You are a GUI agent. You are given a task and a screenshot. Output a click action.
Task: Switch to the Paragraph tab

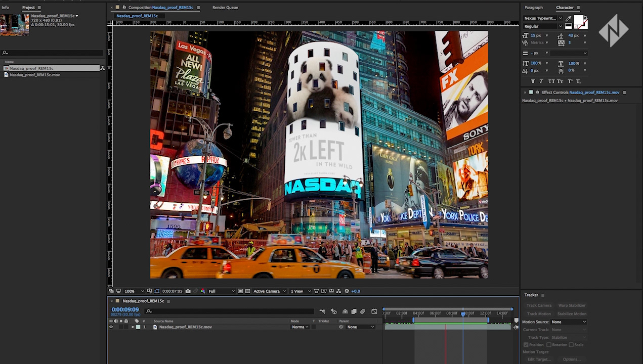pos(533,8)
